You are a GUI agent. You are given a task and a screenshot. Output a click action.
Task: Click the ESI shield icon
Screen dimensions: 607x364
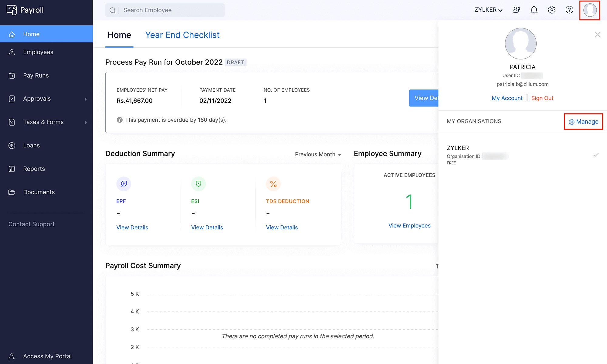[198, 184]
